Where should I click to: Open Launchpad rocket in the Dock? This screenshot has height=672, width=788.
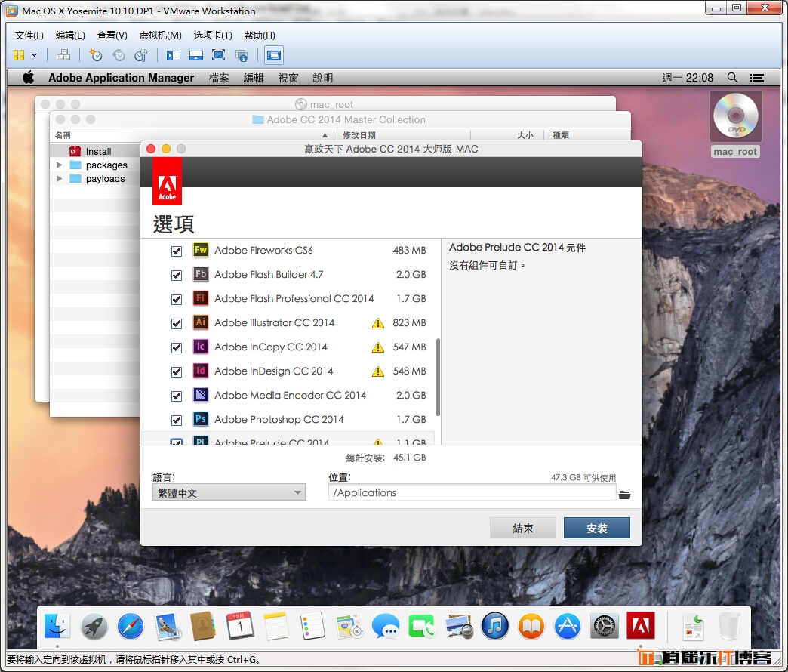(x=94, y=626)
